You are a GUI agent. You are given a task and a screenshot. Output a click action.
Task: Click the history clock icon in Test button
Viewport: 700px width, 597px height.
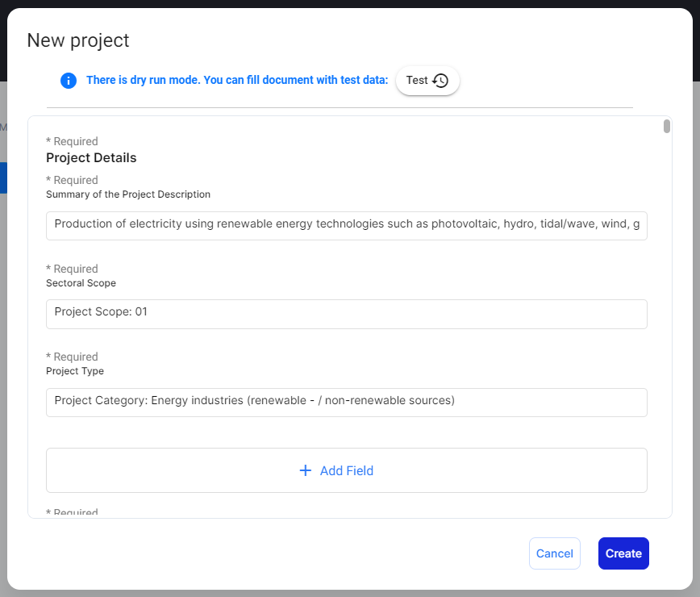(440, 81)
